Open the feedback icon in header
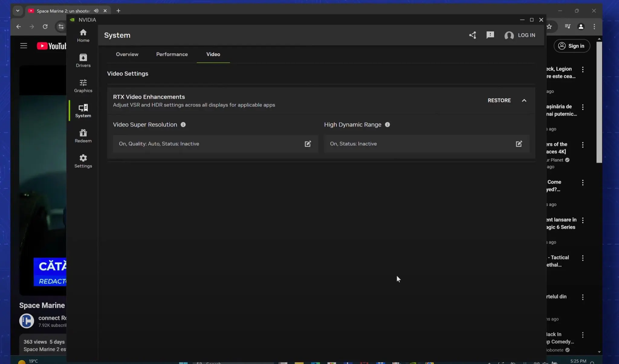619x364 pixels. click(490, 35)
